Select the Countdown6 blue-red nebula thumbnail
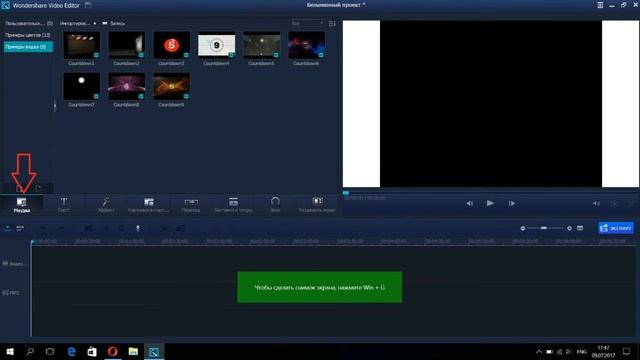 (307, 45)
